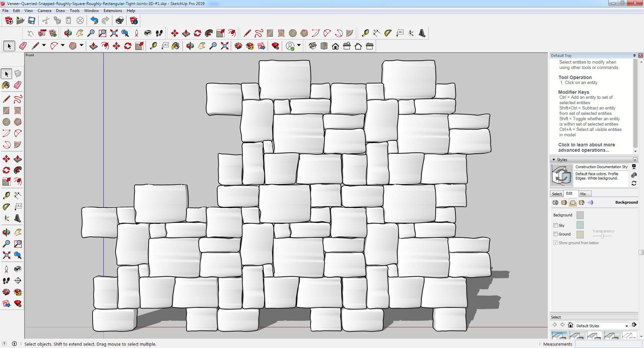Click to learn about more advanced operations
This screenshot has height=348, width=644.
pyautogui.click(x=586, y=147)
